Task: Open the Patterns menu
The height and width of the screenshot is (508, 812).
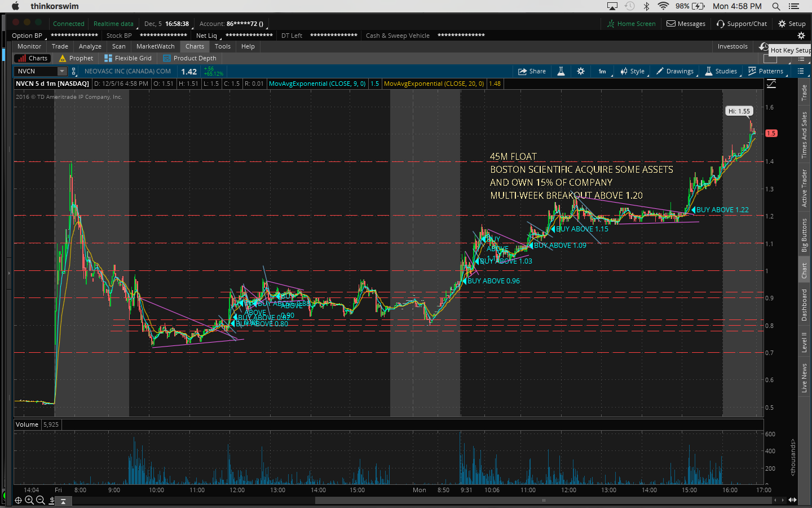Action: (766, 71)
